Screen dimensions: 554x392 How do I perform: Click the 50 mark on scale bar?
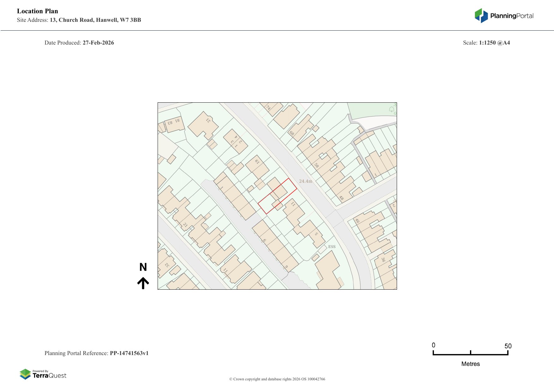[x=508, y=346]
